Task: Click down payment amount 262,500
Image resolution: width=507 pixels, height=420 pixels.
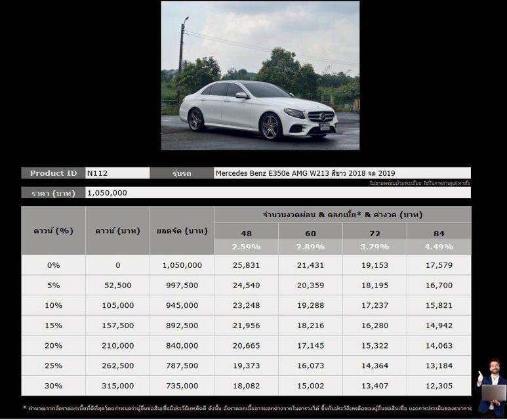Action: pos(117,366)
